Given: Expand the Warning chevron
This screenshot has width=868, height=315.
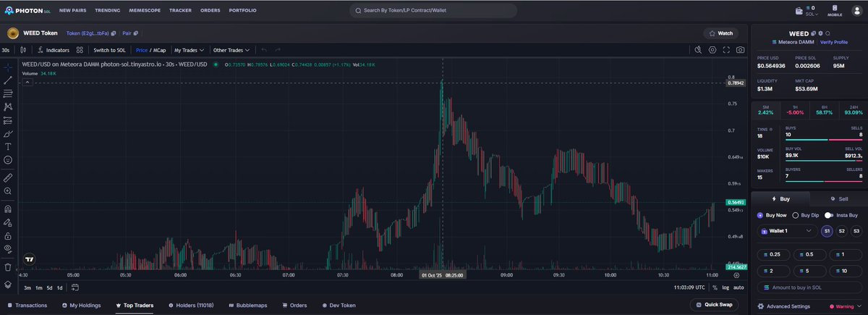Looking at the screenshot, I should pyautogui.click(x=860, y=306).
